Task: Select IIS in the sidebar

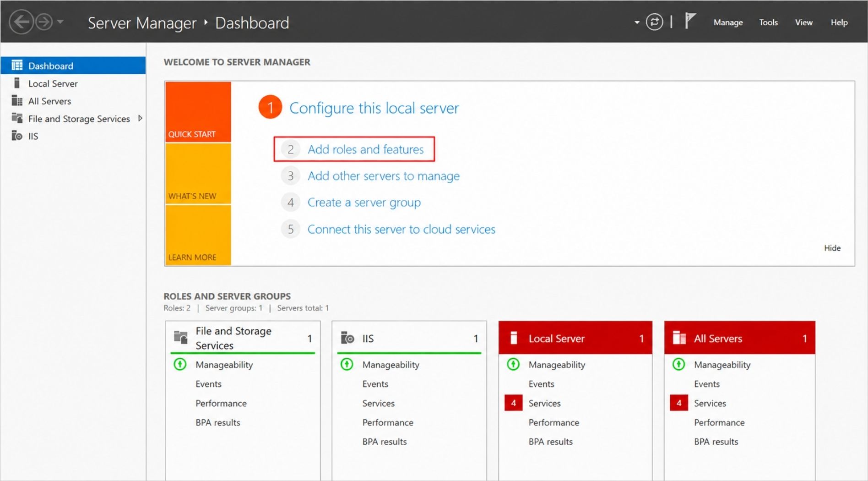Action: (x=73, y=136)
